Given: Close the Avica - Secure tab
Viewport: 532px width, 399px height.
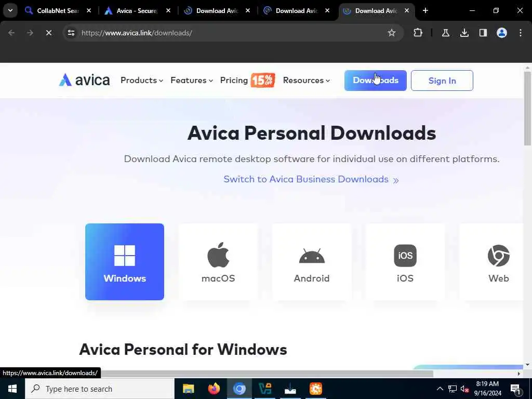Looking at the screenshot, I should pos(168,10).
